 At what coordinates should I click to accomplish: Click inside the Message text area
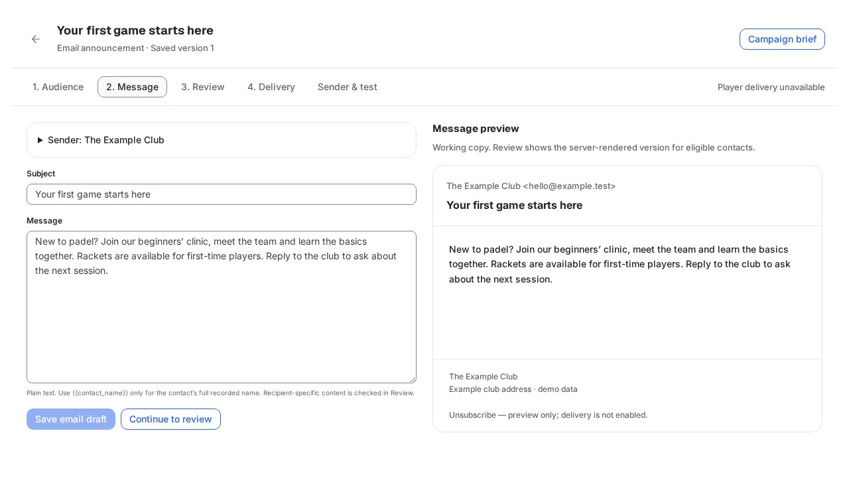[222, 307]
